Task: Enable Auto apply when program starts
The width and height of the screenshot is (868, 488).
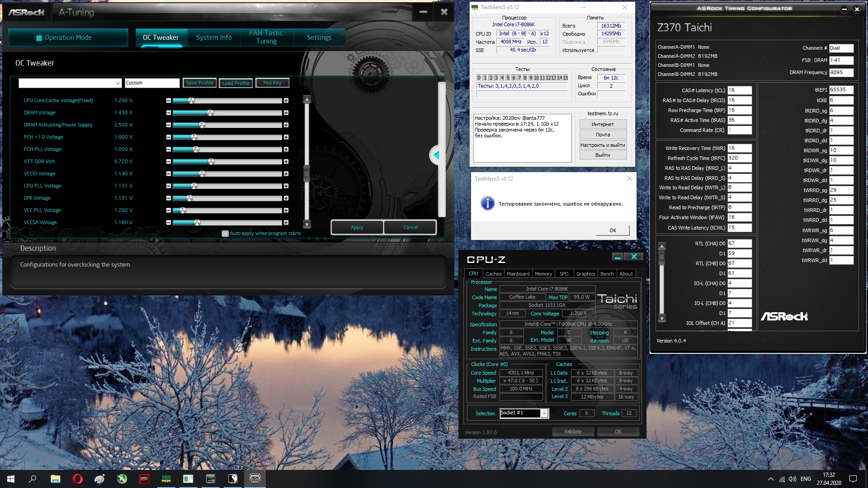Action: pyautogui.click(x=225, y=234)
